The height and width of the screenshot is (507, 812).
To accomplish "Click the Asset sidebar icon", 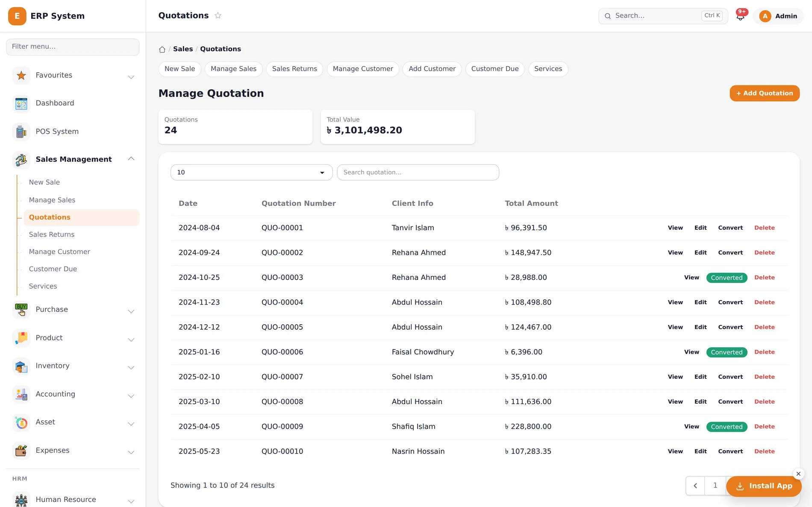I will (x=21, y=422).
